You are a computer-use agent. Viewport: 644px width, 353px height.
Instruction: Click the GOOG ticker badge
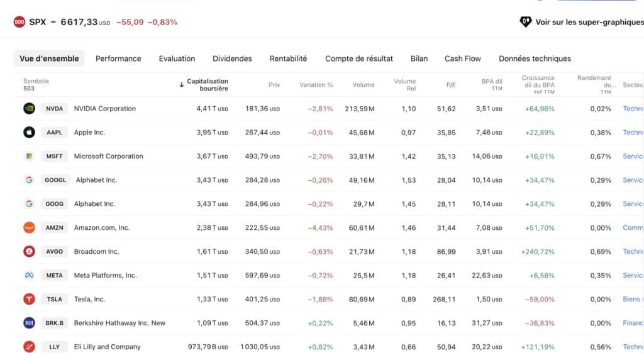coord(54,204)
